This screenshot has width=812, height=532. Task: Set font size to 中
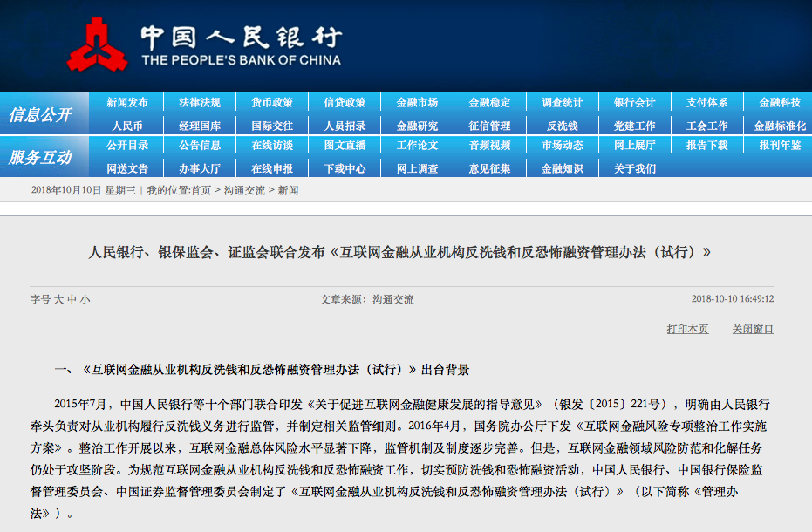tap(72, 299)
